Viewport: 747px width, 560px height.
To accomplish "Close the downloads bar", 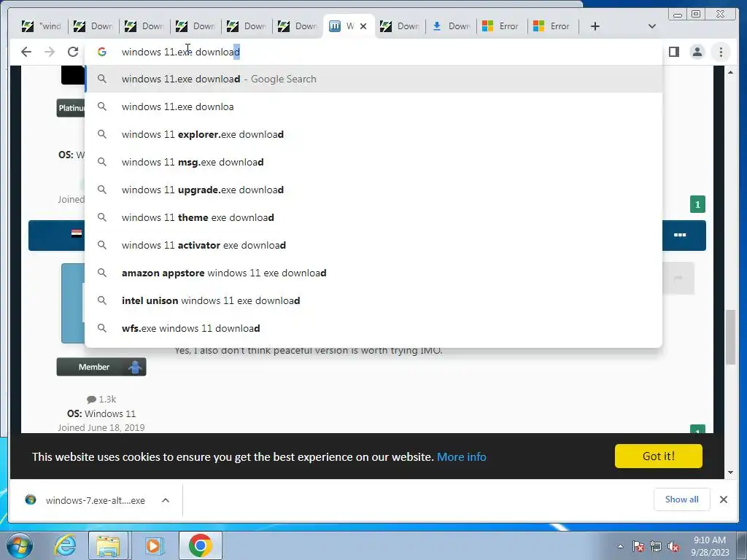I will point(723,499).
